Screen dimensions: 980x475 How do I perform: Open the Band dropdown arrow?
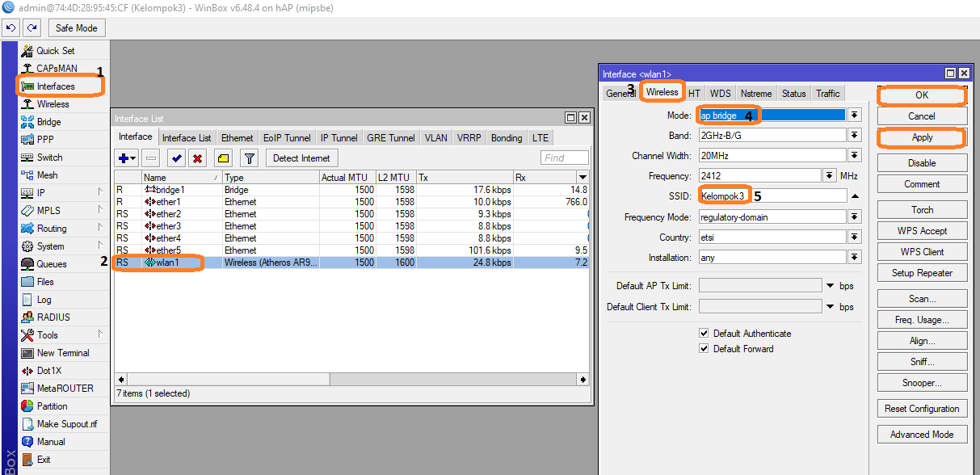tap(855, 136)
